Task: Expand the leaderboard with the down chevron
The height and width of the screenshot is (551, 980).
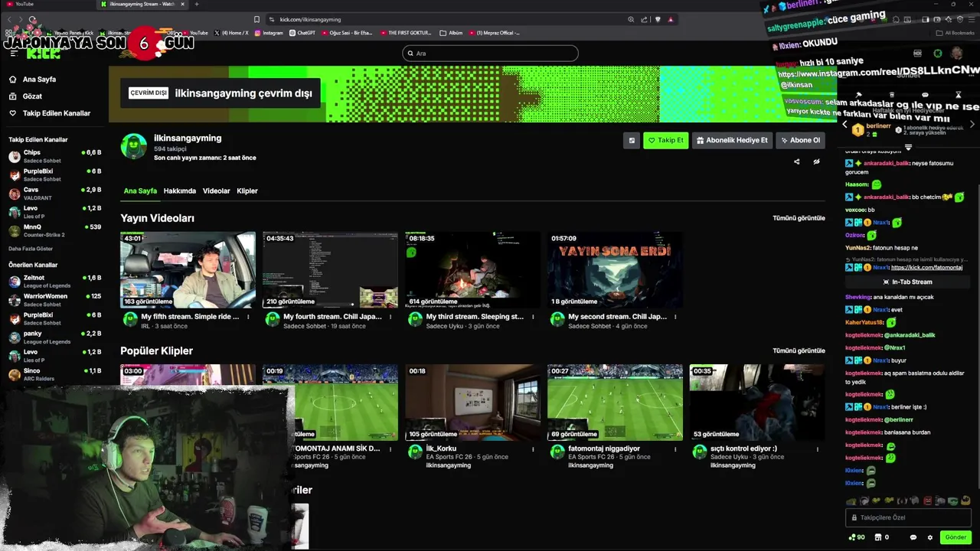Action: 908,147
